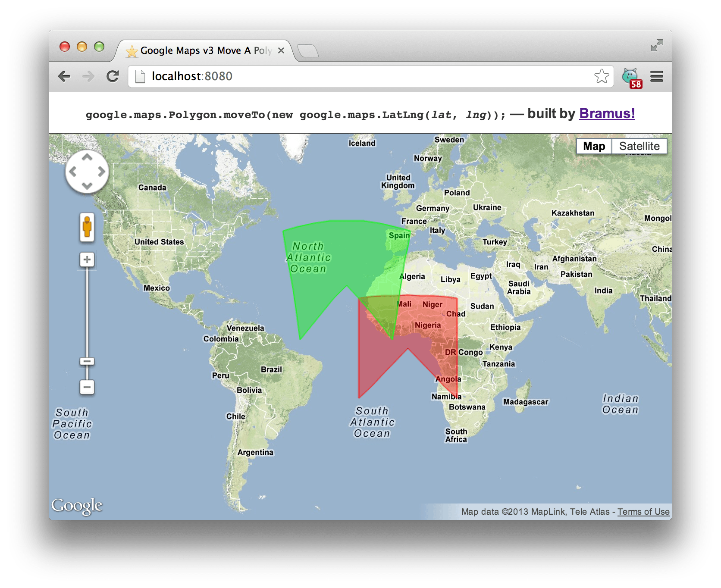Pan the map left with arrow
Screen dimensions: 721x588
tap(73, 172)
